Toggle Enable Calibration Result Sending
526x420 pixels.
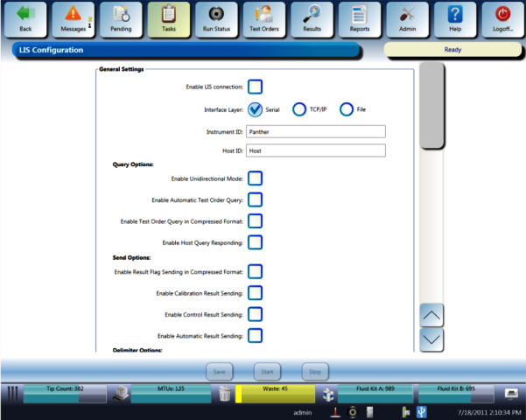point(256,293)
